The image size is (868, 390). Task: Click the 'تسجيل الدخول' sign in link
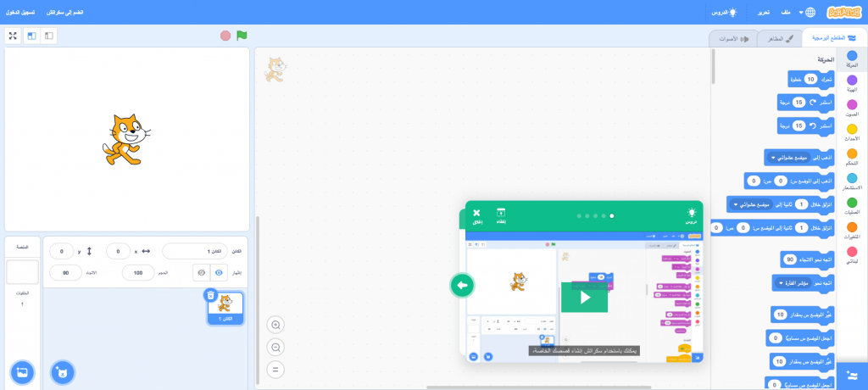coord(22,13)
